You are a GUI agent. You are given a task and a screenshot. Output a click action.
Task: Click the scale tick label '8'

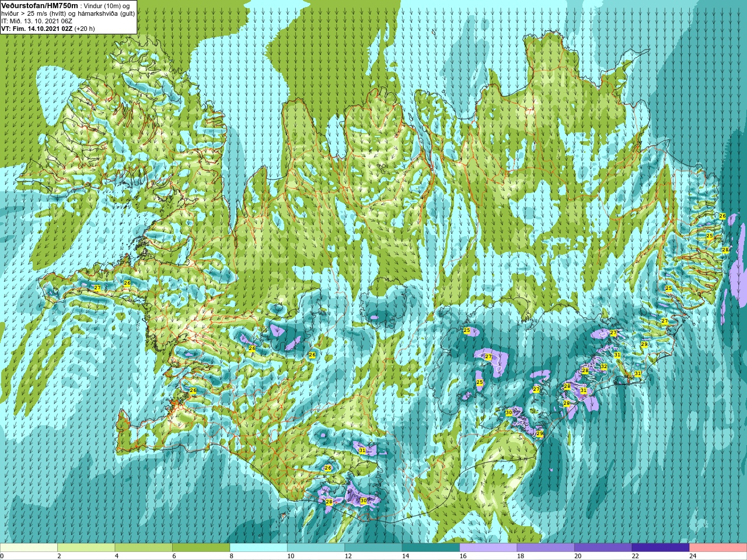pos(232,556)
